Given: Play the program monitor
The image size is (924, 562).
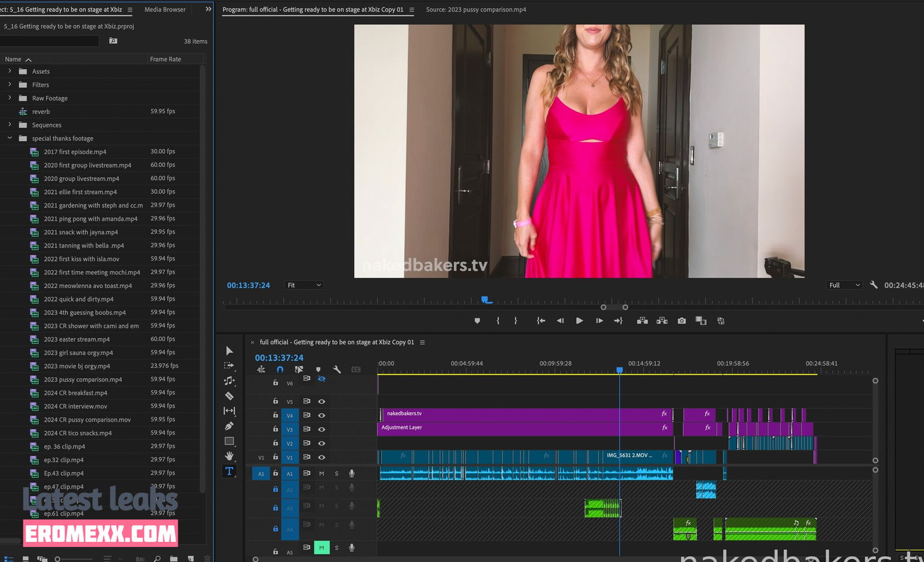Looking at the screenshot, I should point(579,321).
